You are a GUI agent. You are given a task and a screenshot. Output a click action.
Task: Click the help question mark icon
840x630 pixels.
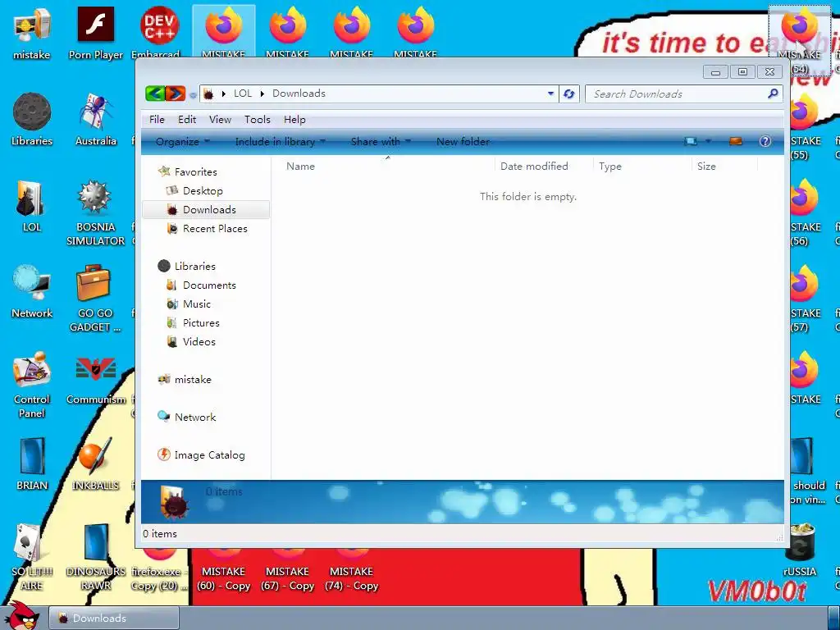tap(765, 141)
